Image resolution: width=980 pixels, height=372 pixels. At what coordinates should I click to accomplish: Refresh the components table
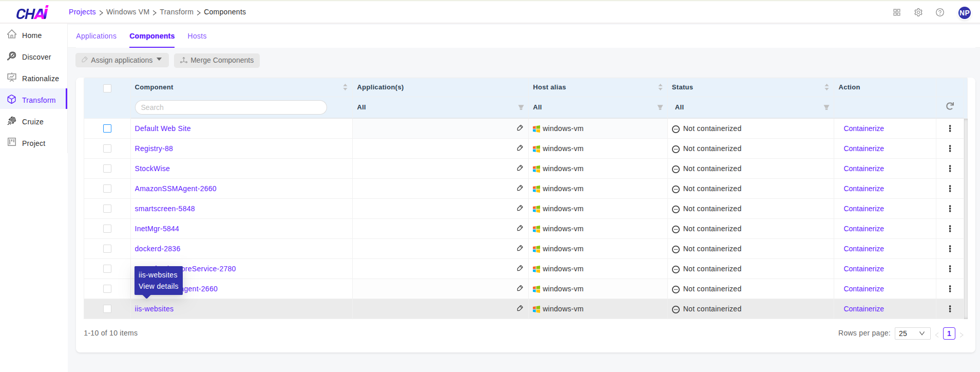pos(950,106)
